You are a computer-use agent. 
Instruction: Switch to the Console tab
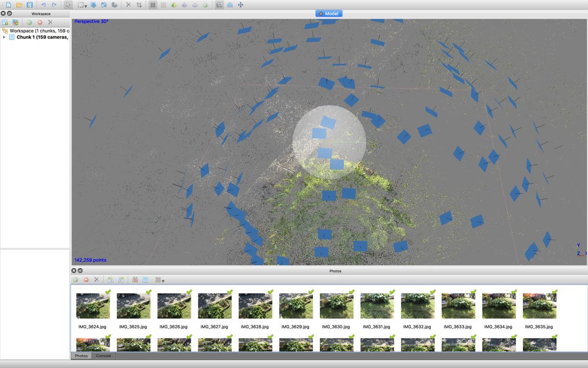(103, 356)
